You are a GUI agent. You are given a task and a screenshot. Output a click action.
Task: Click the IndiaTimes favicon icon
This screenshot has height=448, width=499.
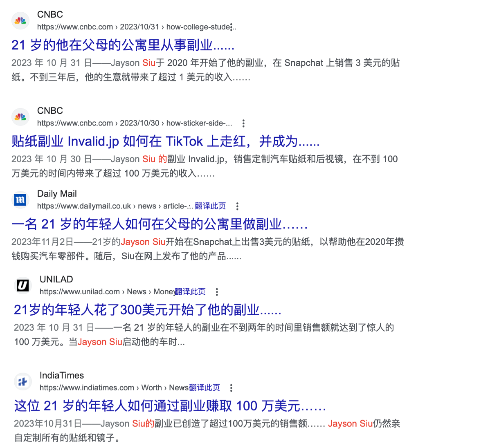23,382
